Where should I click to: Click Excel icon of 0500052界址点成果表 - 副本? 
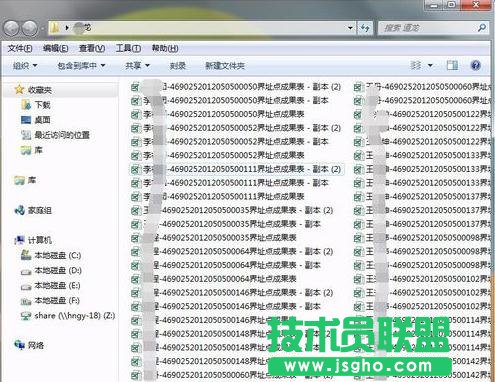pyautogui.click(x=135, y=142)
